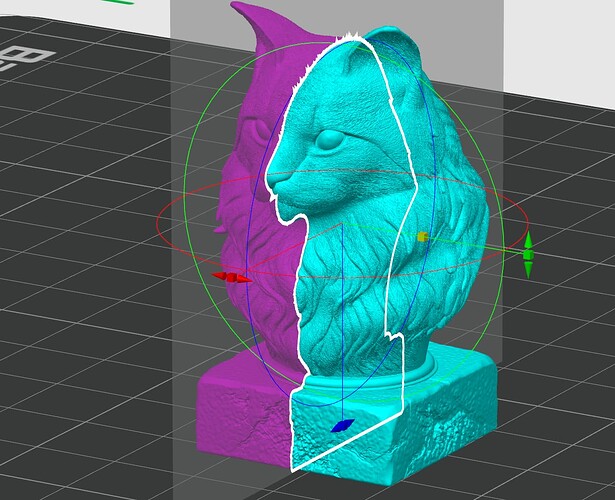This screenshot has height=500, width=615.
Task: Click the green double-arrow handle on the right
Action: point(528,255)
